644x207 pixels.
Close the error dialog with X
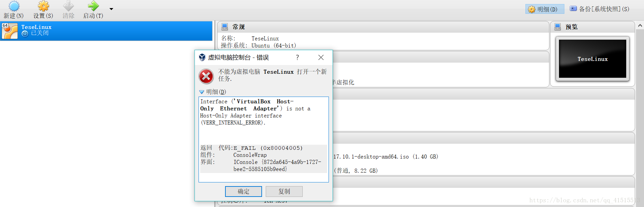tap(321, 58)
